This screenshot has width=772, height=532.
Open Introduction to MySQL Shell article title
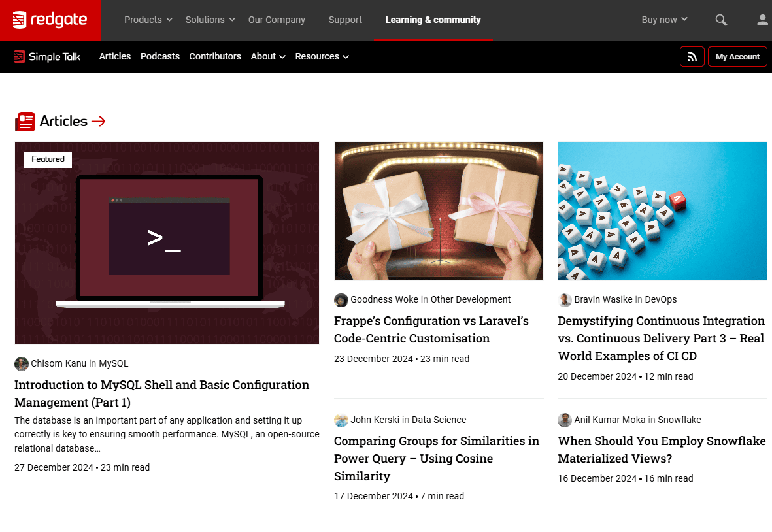point(161,393)
